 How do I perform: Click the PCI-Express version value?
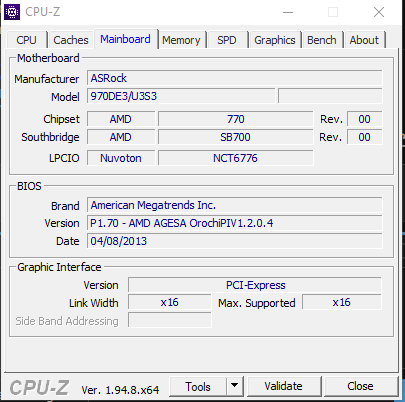coord(255,285)
